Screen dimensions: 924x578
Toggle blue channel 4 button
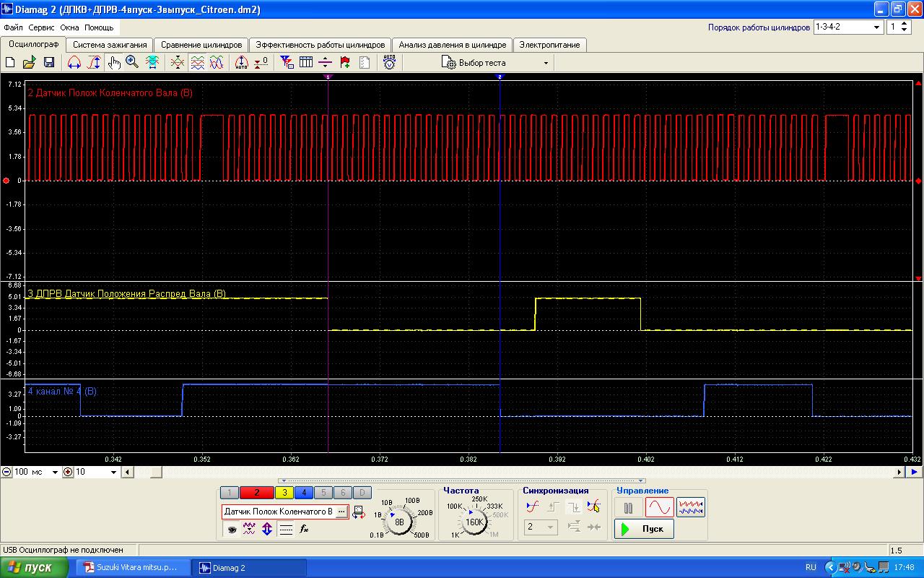(x=304, y=493)
